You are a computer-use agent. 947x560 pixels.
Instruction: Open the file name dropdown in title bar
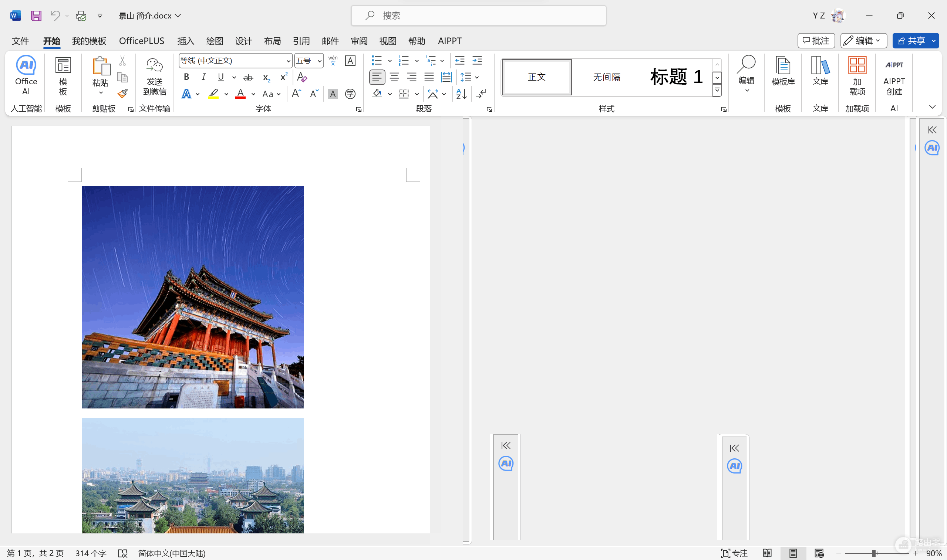pos(178,16)
